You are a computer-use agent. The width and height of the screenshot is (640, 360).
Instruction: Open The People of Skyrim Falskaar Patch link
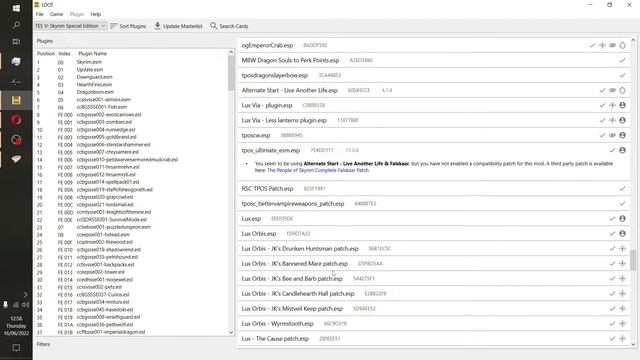pos(318,170)
